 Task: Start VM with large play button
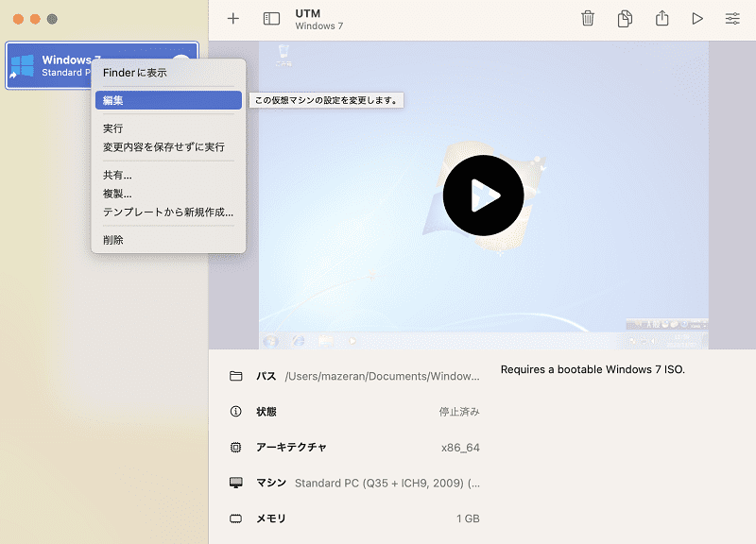483,195
